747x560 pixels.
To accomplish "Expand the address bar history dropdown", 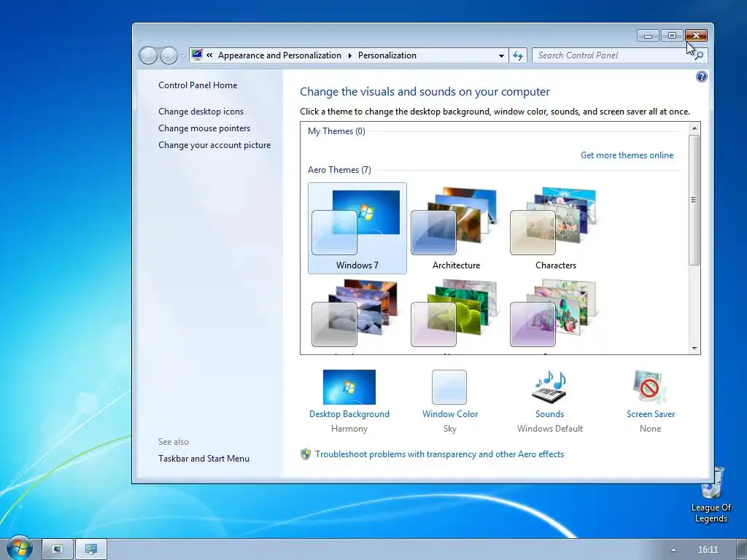I will 501,55.
